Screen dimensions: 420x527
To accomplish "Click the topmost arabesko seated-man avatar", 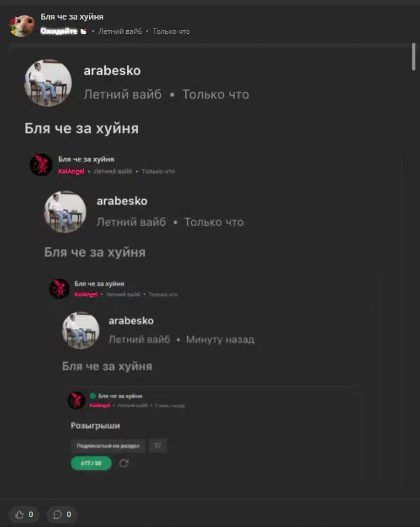I will pyautogui.click(x=47, y=82).
